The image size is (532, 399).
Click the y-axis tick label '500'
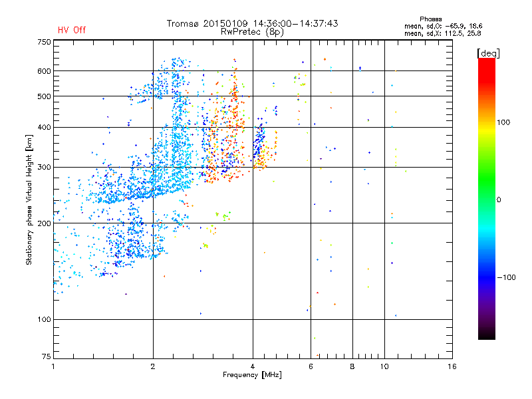click(x=45, y=96)
